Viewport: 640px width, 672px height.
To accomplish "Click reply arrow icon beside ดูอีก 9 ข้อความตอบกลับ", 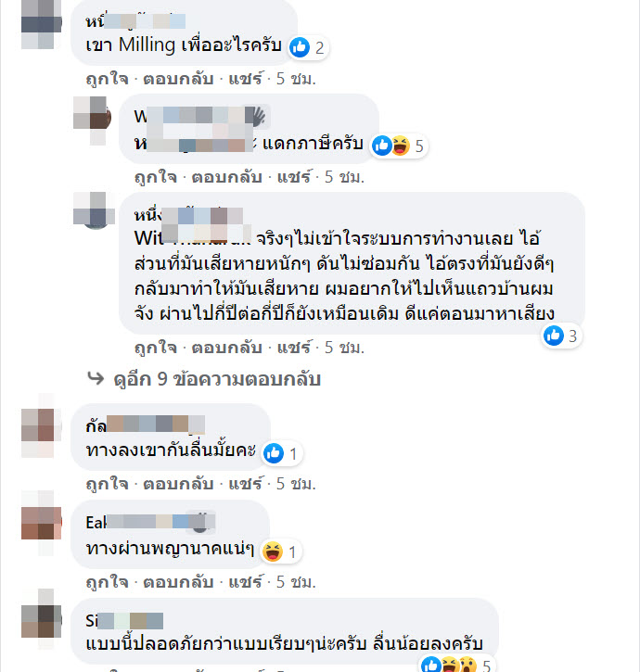I will [x=96, y=378].
